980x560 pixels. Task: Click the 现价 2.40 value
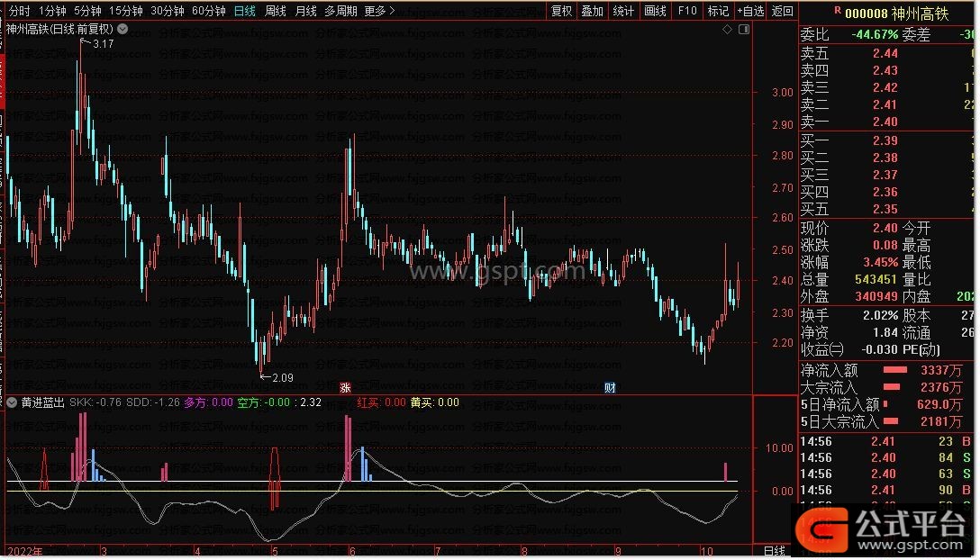tap(885, 228)
